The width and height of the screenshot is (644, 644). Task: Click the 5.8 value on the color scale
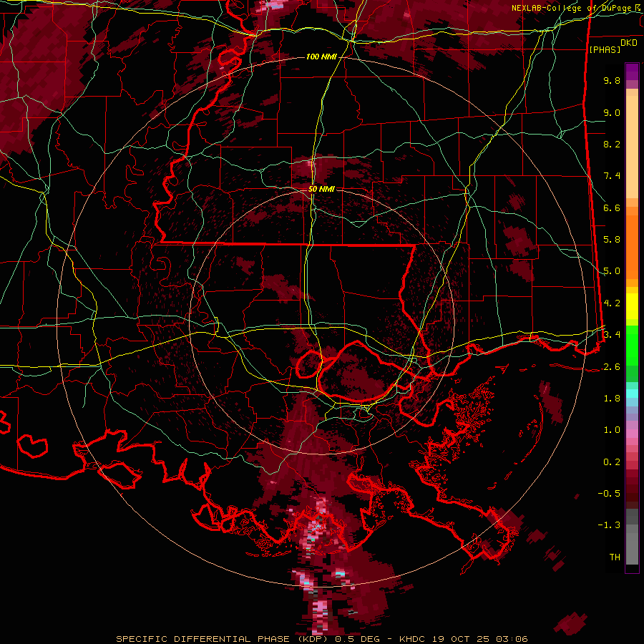click(x=612, y=240)
